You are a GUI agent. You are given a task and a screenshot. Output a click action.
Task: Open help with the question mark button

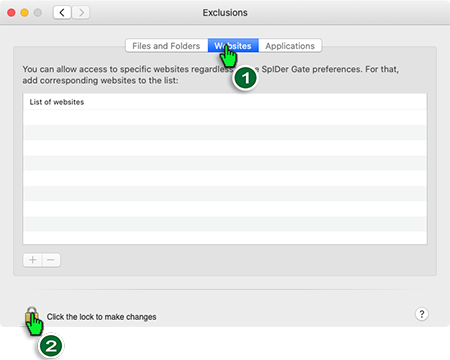click(x=422, y=314)
